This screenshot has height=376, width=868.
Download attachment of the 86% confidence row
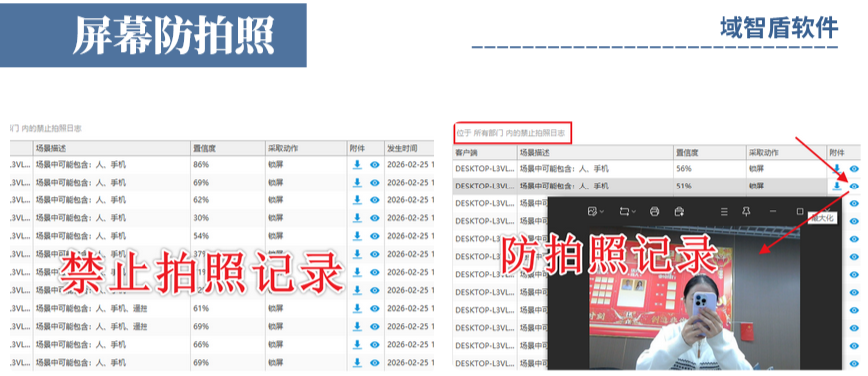[357, 164]
